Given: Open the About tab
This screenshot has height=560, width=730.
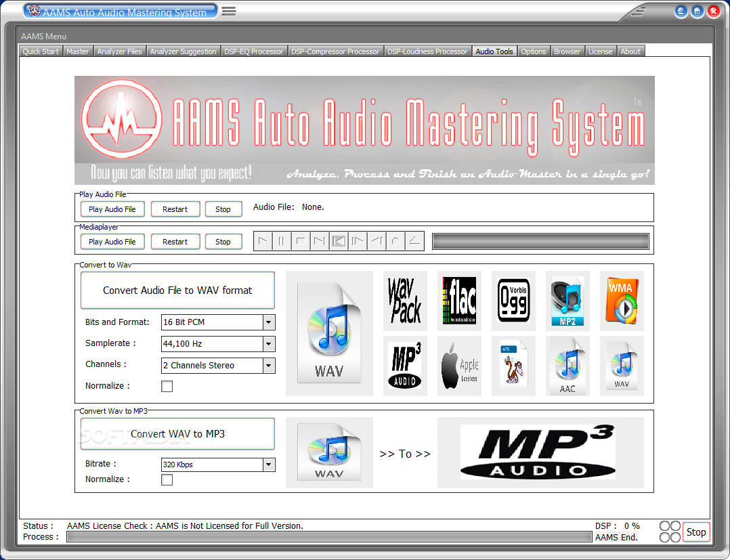Looking at the screenshot, I should tap(630, 51).
